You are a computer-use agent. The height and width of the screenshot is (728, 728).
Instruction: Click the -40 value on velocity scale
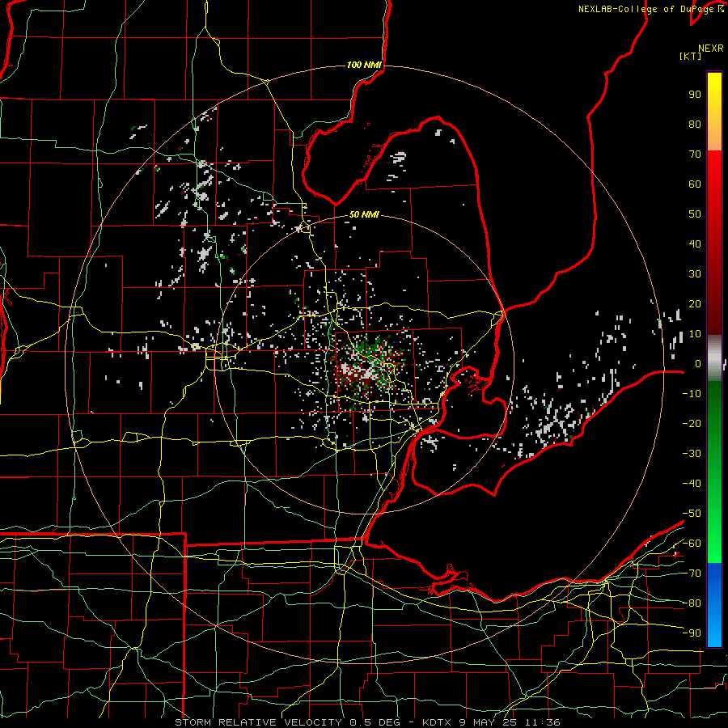coord(692,484)
